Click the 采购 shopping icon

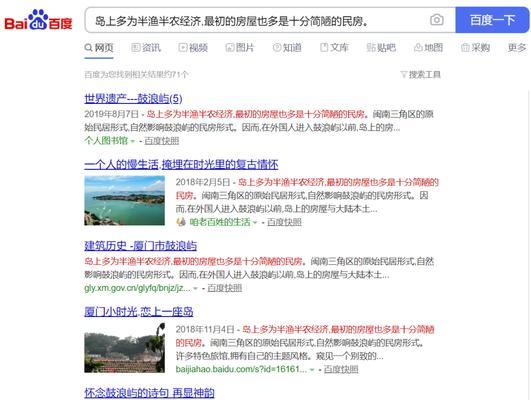click(465, 48)
